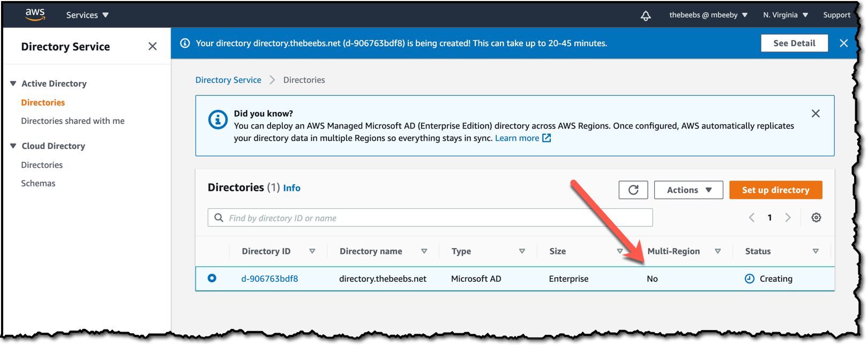Screen dimensions: 868x345
Task: Click the directory.thebeebs.net name cell
Action: (x=383, y=279)
